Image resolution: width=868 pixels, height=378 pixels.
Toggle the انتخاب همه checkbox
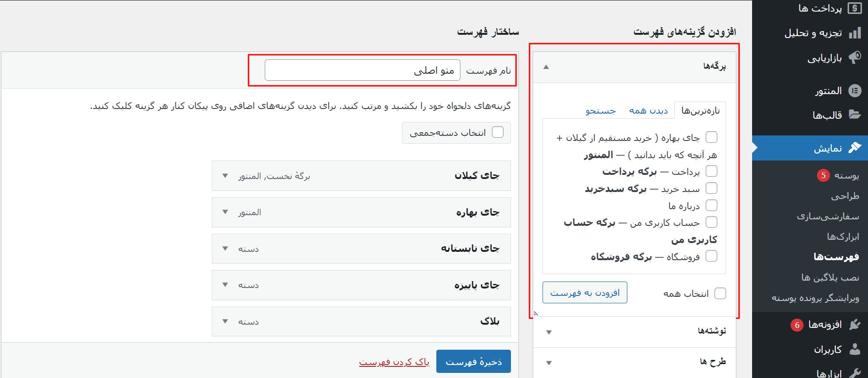[720, 294]
